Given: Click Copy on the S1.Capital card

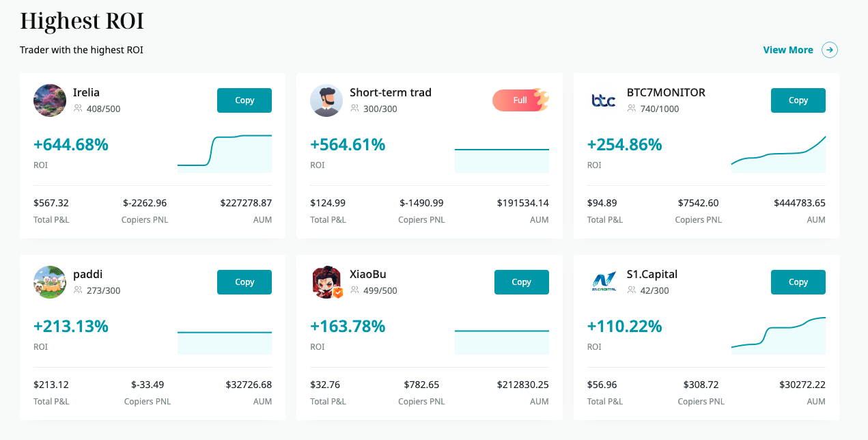Looking at the screenshot, I should [x=798, y=281].
